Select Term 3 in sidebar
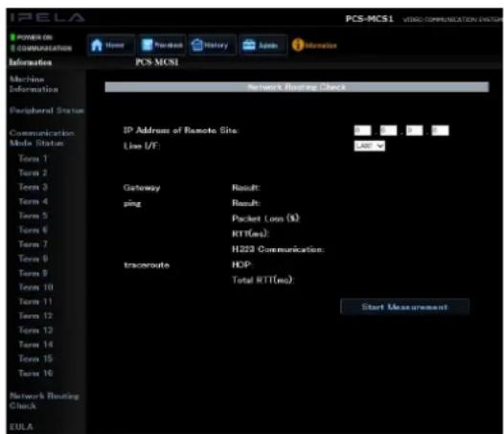Screen dimensions: 504x434 tap(33, 187)
